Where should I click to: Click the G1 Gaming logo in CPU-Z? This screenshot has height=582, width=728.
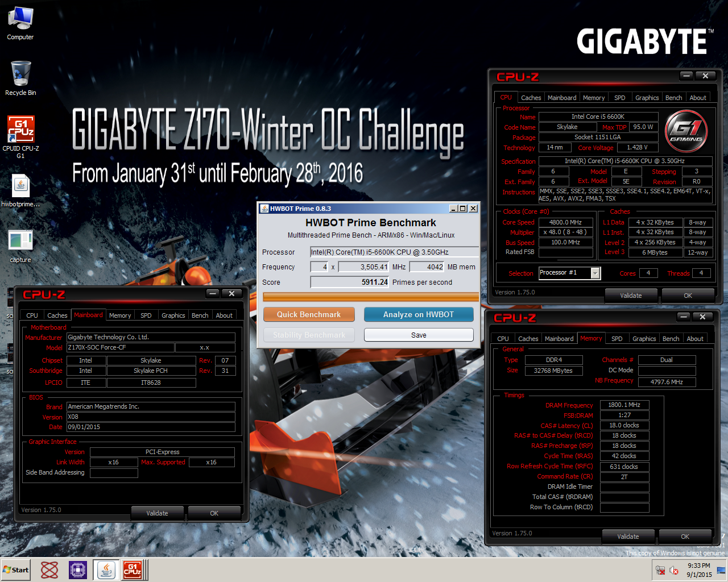click(686, 132)
